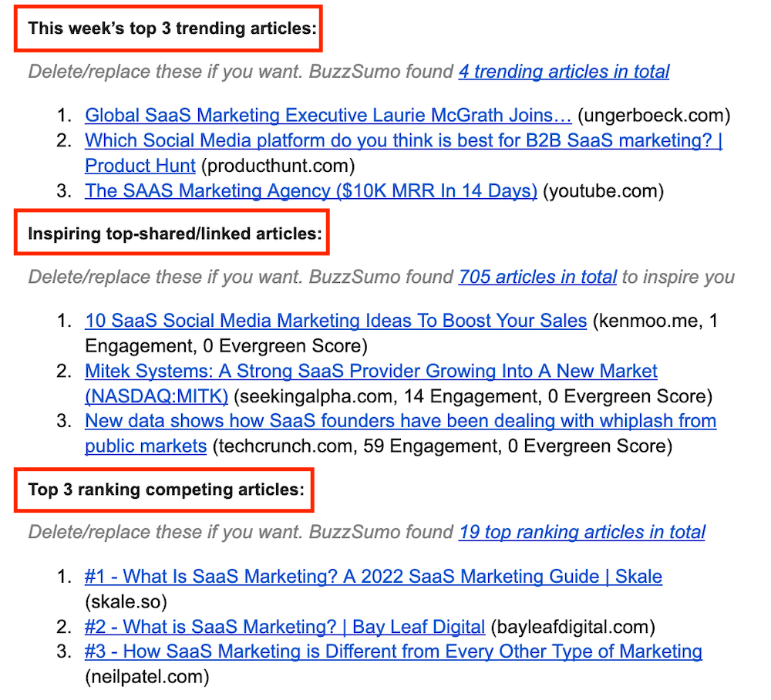Open the #2 Bay Leaf Digital article link
Viewport: 771px width, 700px height.
point(284,627)
